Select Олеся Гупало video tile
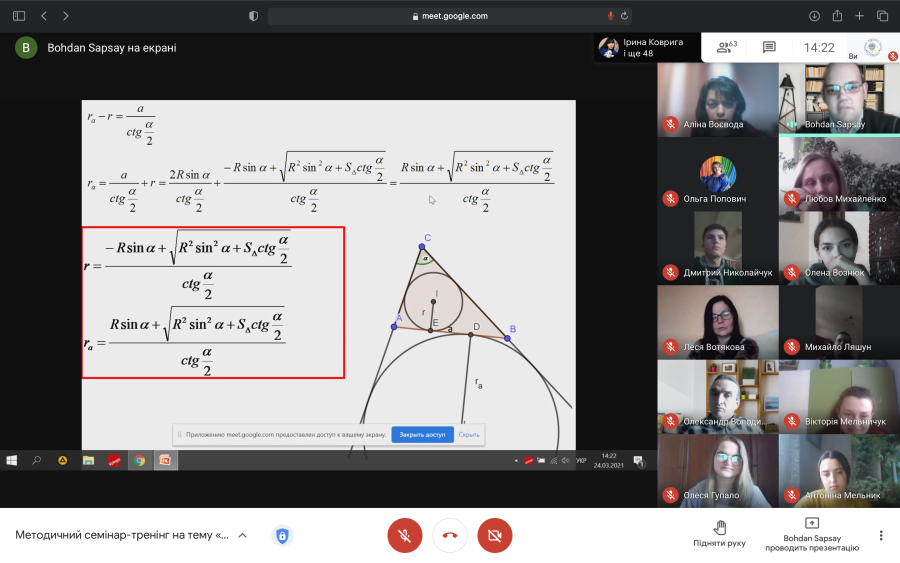The image size is (900, 563). [717, 471]
